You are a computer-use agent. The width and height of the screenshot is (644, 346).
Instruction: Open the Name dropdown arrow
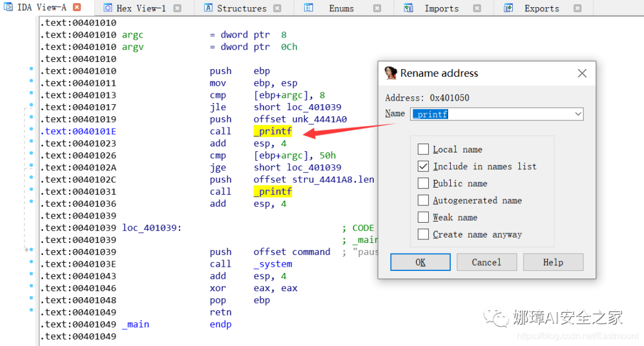pos(578,114)
